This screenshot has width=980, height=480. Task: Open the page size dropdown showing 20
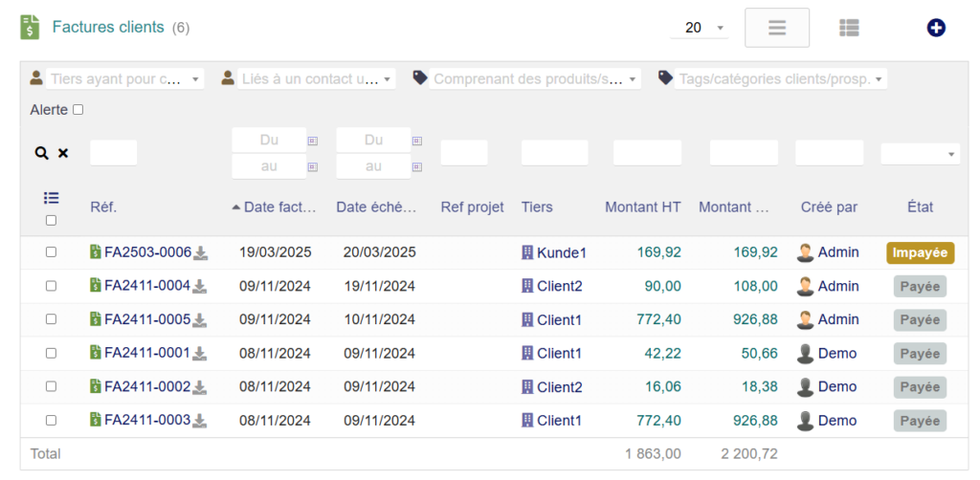(x=700, y=28)
